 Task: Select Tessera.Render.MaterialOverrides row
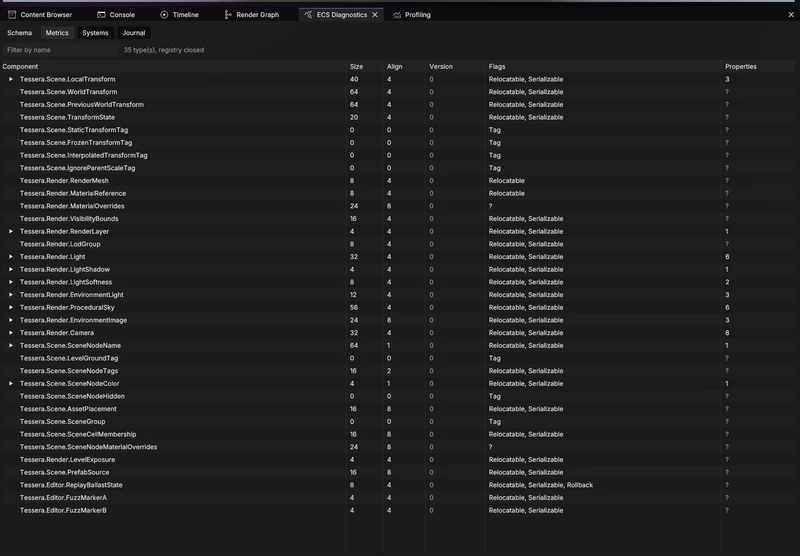coord(400,206)
